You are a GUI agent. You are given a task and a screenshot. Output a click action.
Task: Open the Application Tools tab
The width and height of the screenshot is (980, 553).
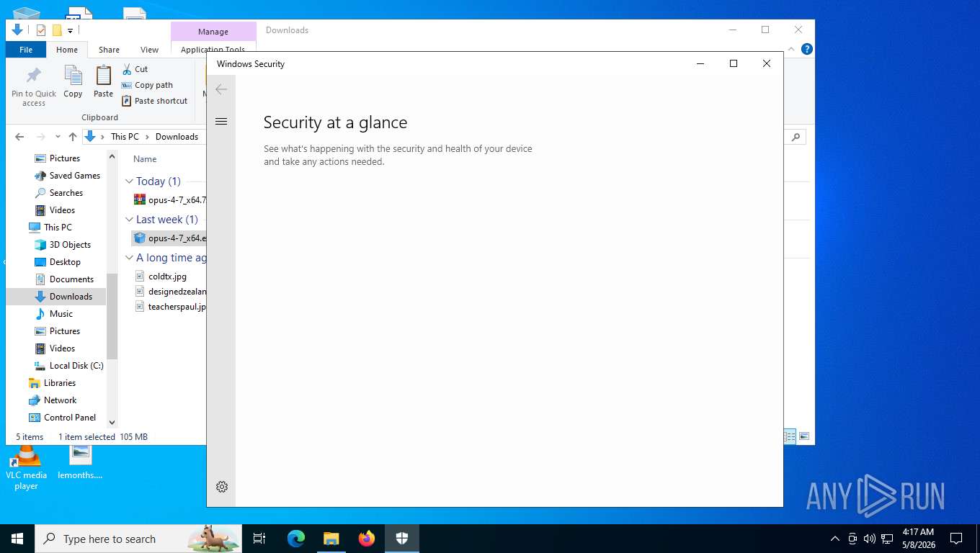[213, 50]
